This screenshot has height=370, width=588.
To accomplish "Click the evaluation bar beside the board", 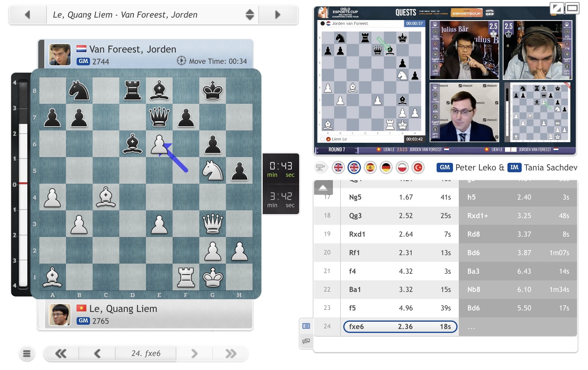I will [x=23, y=184].
